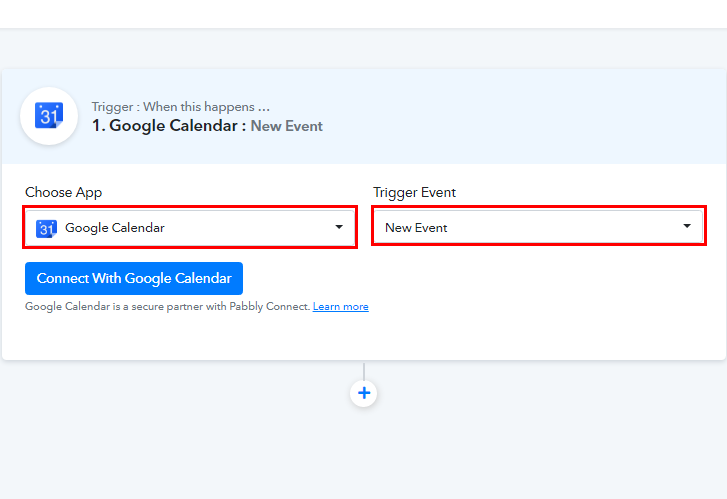The image size is (727, 499).
Task: Click the plus icon to add a step
Action: [364, 393]
